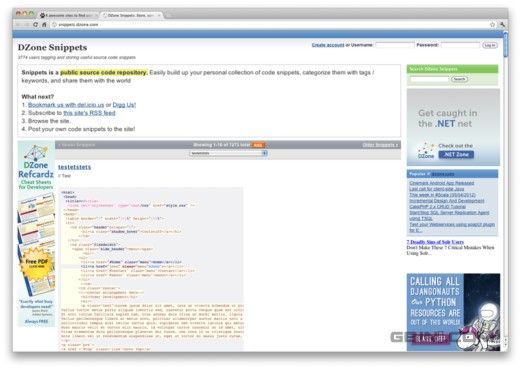Click the orange RSS badge in snippet header
The height and width of the screenshot is (369, 520).
click(258, 145)
